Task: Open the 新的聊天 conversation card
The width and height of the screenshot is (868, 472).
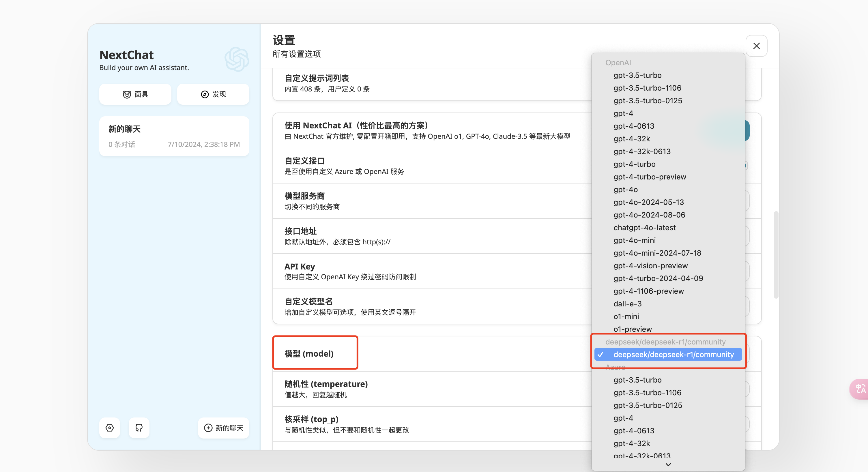Action: pyautogui.click(x=174, y=136)
